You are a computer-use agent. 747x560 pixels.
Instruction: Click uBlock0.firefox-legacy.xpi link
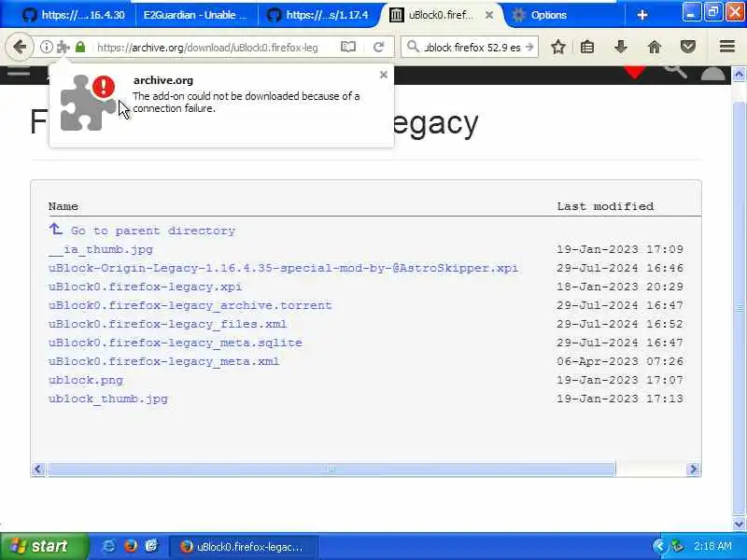click(145, 287)
